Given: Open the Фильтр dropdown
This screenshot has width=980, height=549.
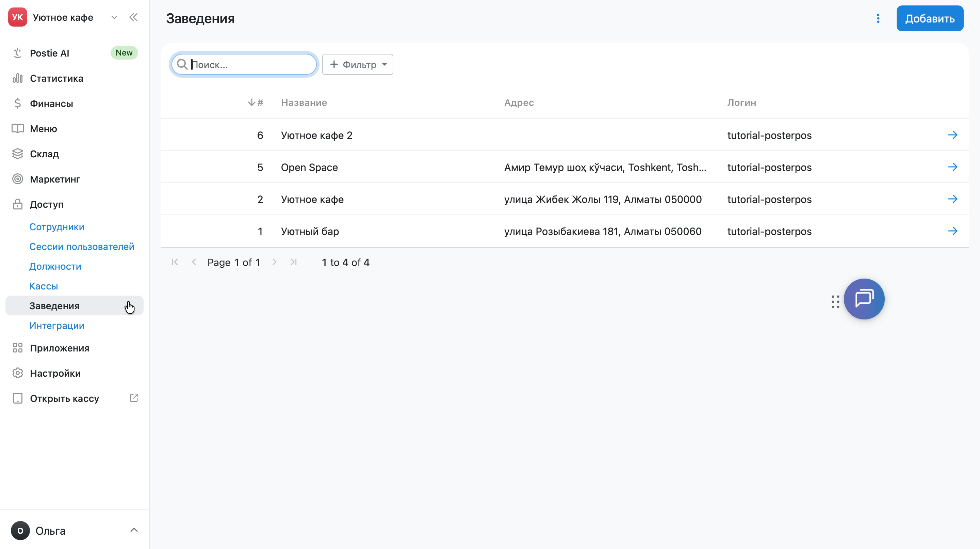Looking at the screenshot, I should (x=358, y=64).
